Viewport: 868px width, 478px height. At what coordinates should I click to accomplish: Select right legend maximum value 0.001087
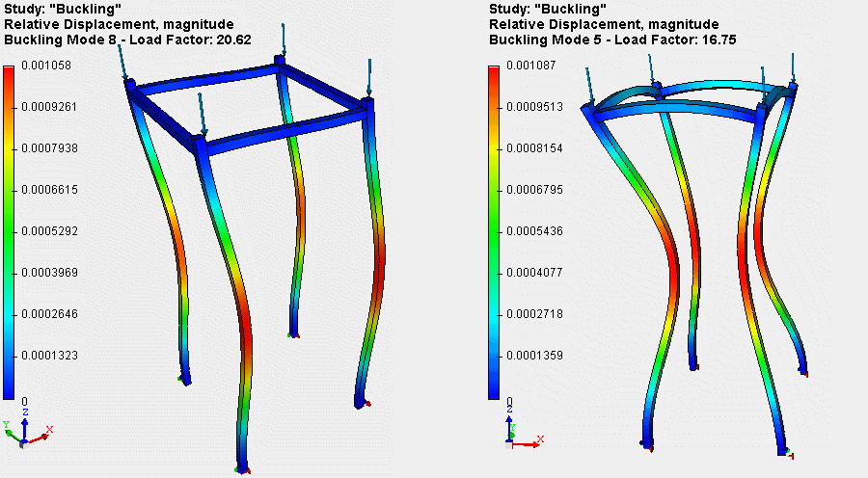click(531, 66)
